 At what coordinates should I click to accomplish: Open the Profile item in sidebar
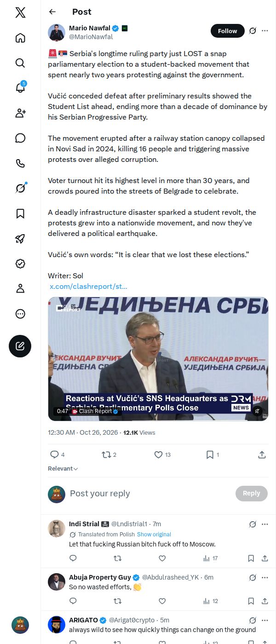point(20,288)
